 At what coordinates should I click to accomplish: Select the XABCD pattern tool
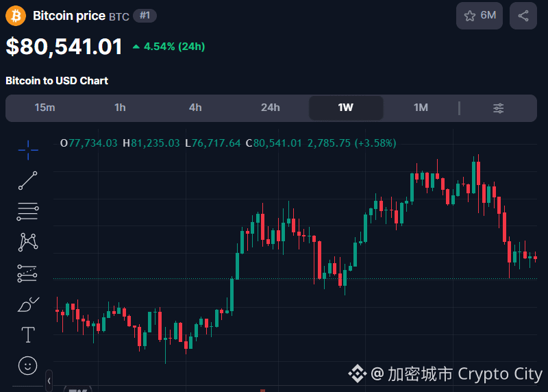point(28,242)
